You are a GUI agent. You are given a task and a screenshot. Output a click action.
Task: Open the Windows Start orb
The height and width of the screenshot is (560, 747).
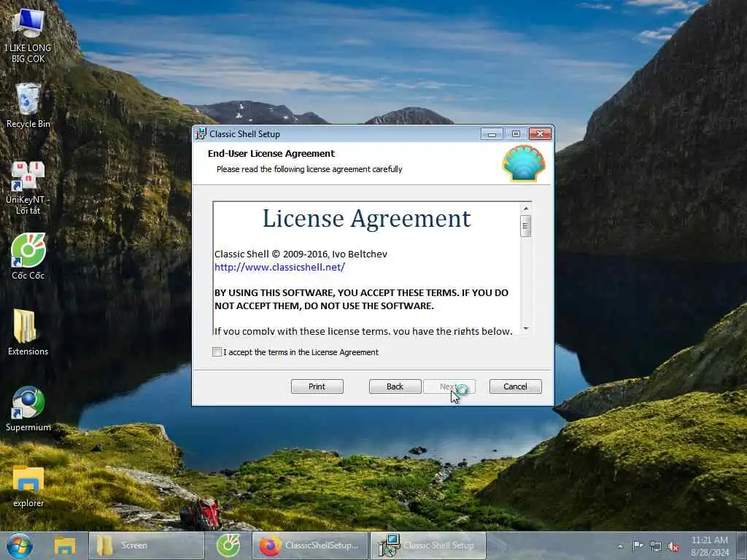(x=20, y=545)
